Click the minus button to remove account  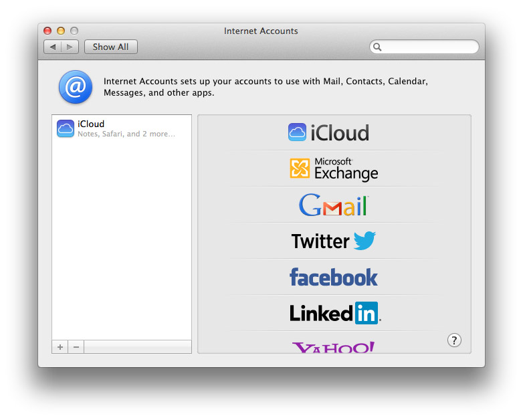tap(76, 347)
